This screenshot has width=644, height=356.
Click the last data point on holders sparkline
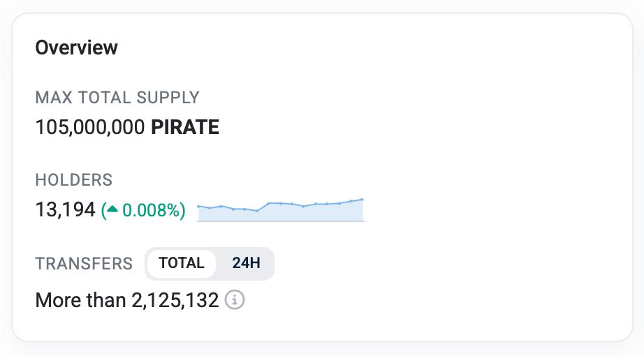pos(363,200)
